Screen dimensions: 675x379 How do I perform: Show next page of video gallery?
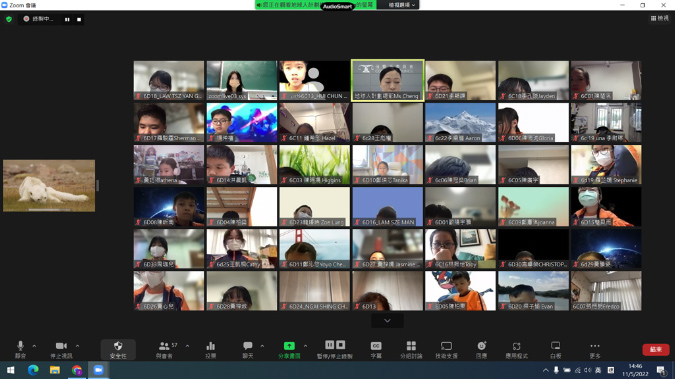click(x=387, y=320)
